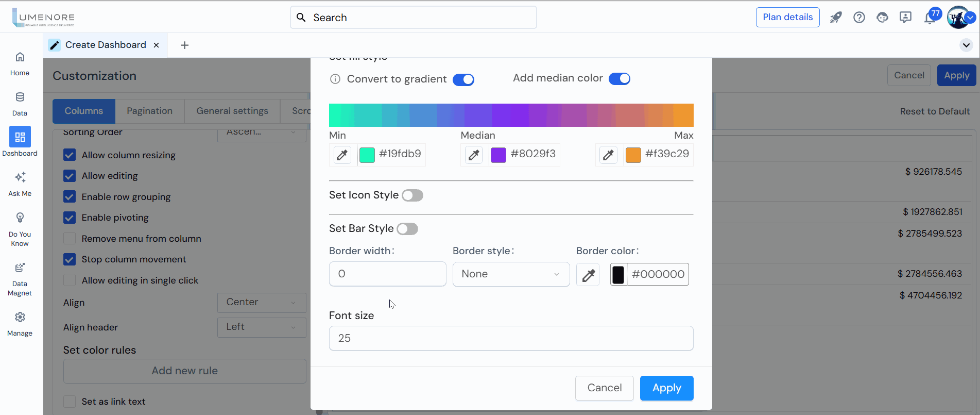The height and width of the screenshot is (415, 980).
Task: Click the border color eyedropper icon
Action: click(x=588, y=275)
